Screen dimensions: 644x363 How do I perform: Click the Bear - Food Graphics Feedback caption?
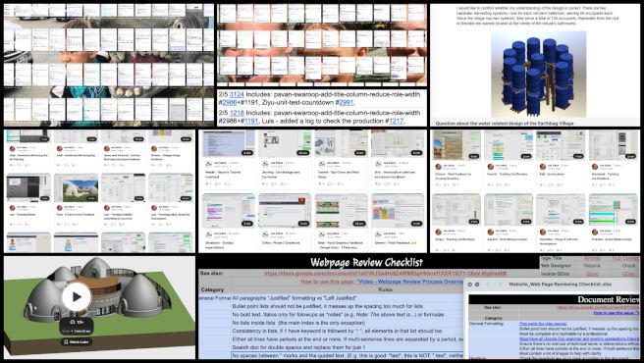coord(340,245)
